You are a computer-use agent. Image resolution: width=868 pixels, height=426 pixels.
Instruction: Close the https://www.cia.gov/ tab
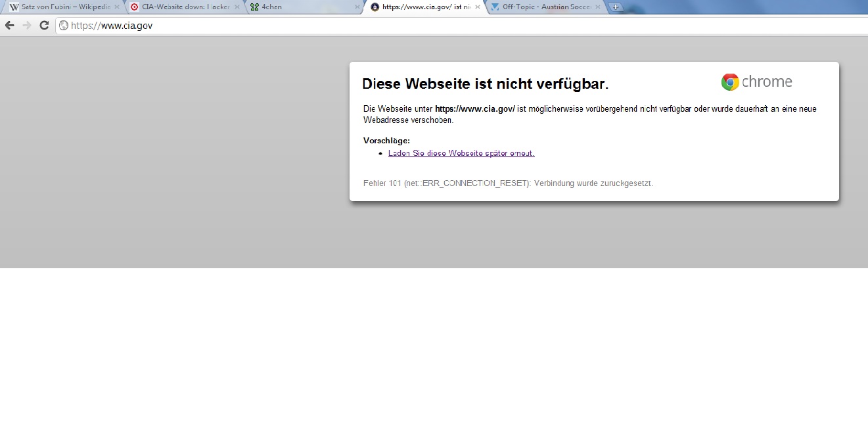(x=478, y=7)
